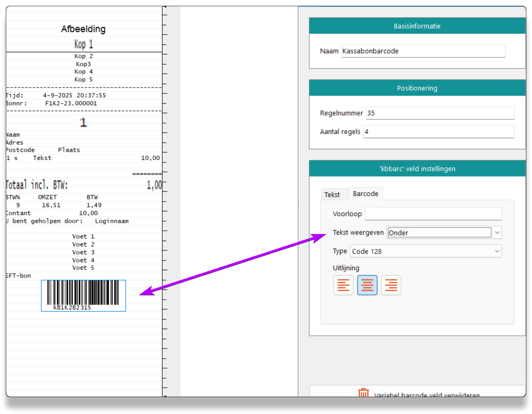Click the Afbeelding area in receipt preview

click(83, 29)
